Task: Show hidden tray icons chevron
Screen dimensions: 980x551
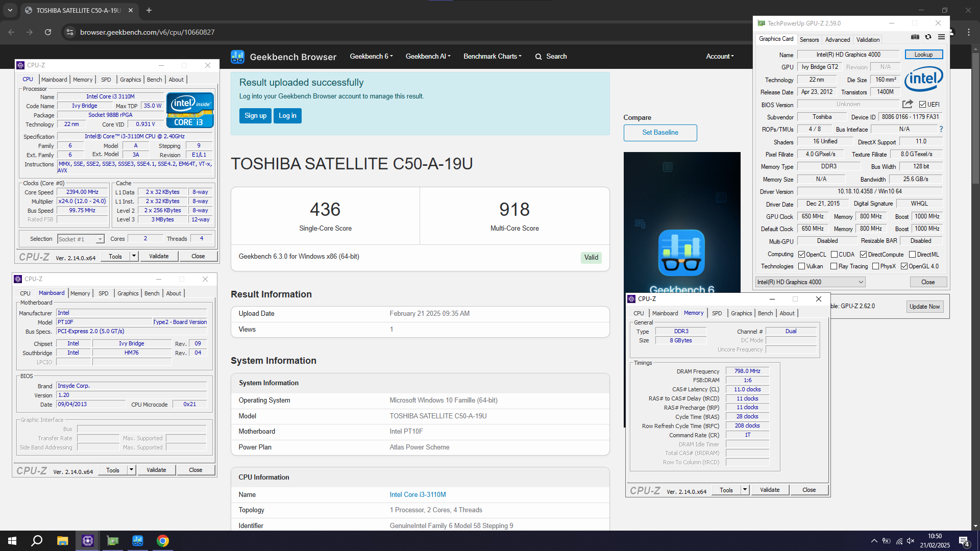Action: [874, 541]
